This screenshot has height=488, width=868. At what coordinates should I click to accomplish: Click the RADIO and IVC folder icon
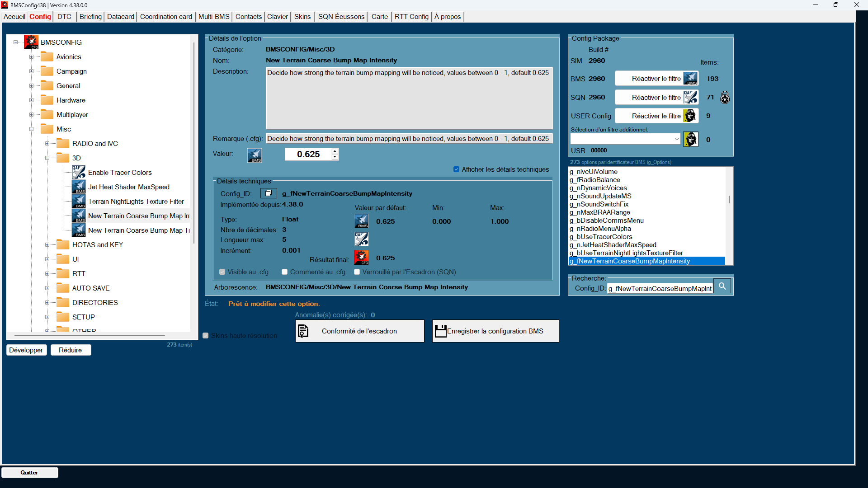coord(63,144)
